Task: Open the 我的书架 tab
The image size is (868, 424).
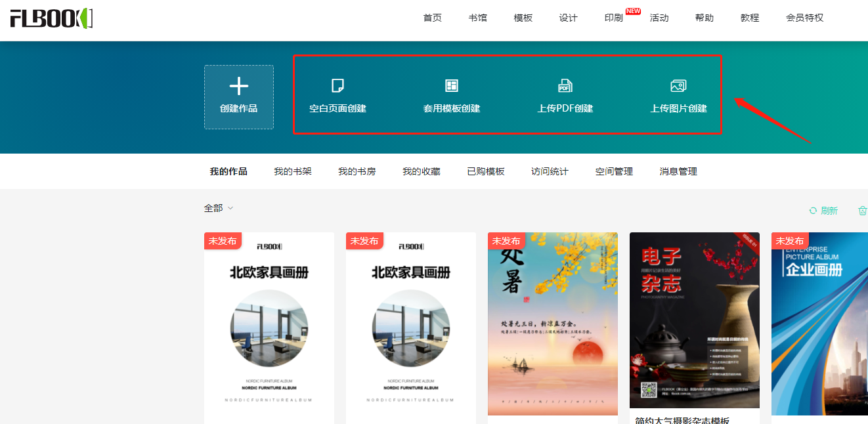Action: pyautogui.click(x=293, y=171)
